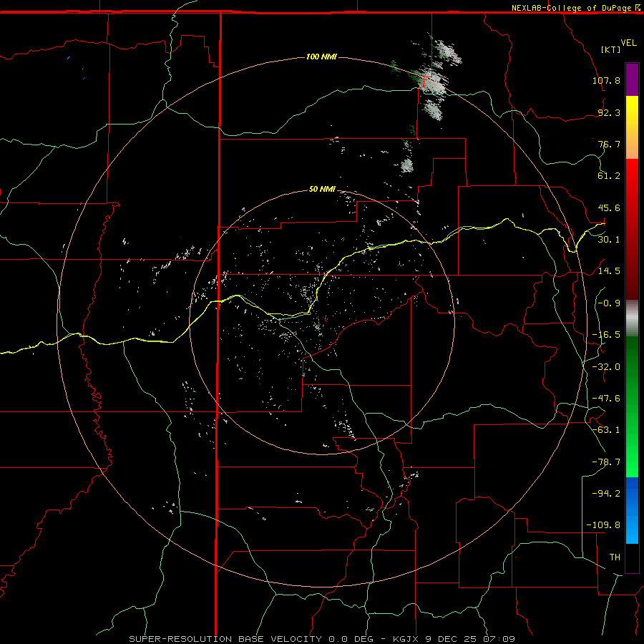
Task: Click the VEL legend title
Action: [x=628, y=43]
